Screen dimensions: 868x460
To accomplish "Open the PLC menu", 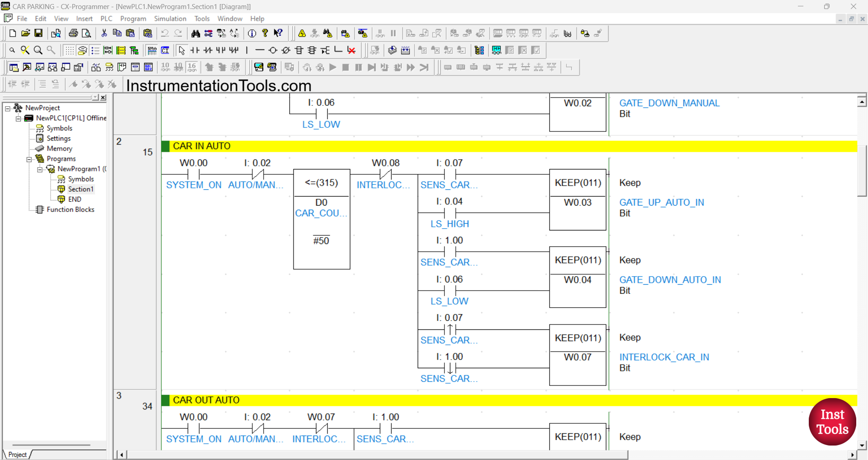I will click(106, 19).
